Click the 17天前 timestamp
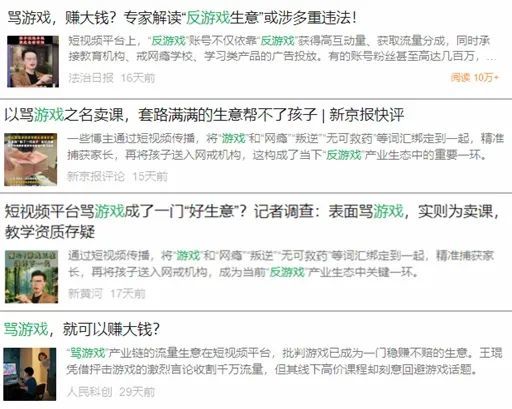The image size is (512, 409). tap(128, 294)
